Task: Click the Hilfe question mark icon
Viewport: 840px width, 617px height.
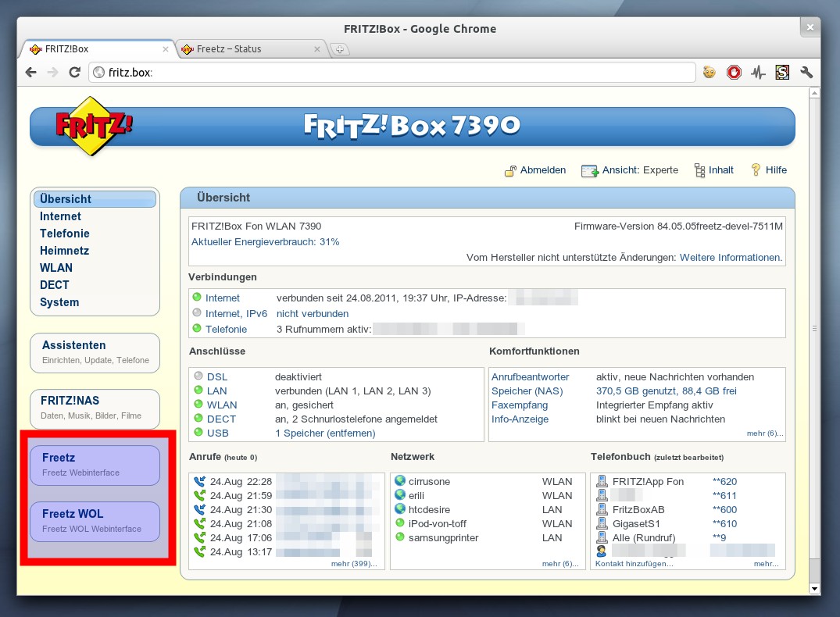Action: tap(756, 169)
